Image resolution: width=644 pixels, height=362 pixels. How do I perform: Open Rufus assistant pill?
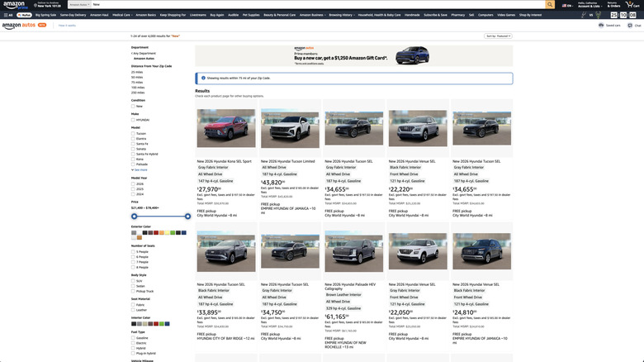24,15
